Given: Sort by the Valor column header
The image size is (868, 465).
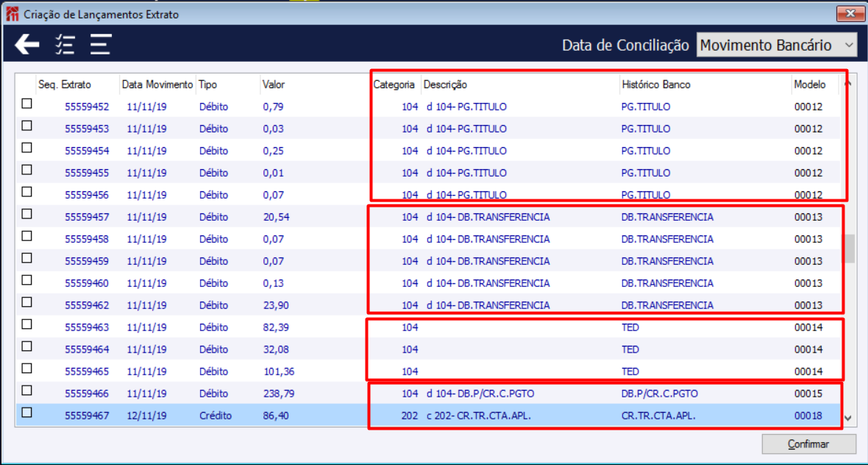Looking at the screenshot, I should [x=274, y=85].
